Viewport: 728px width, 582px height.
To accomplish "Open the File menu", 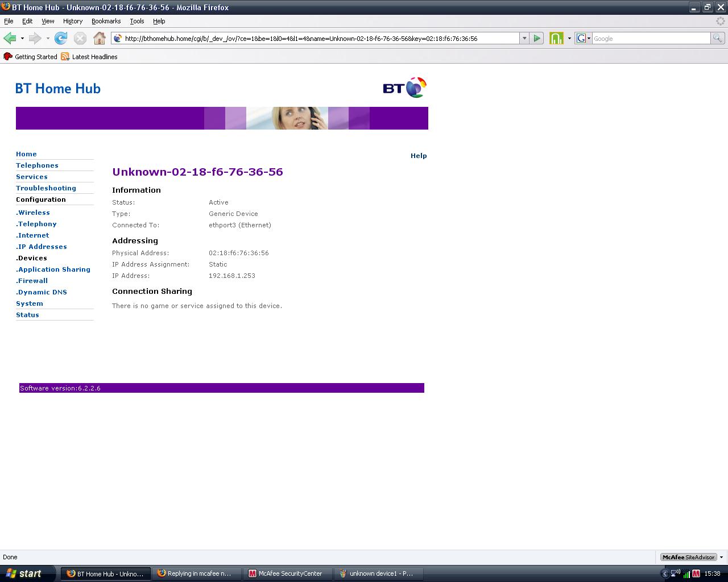I will click(x=9, y=21).
